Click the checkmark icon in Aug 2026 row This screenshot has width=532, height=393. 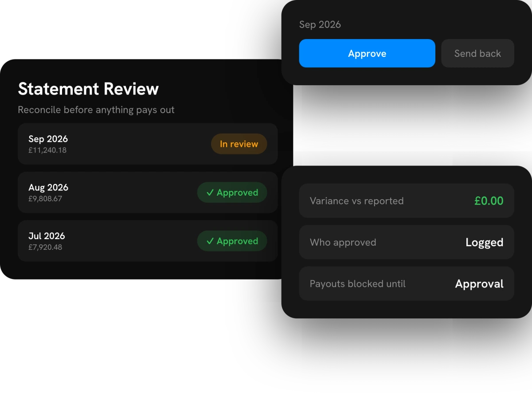[210, 193]
